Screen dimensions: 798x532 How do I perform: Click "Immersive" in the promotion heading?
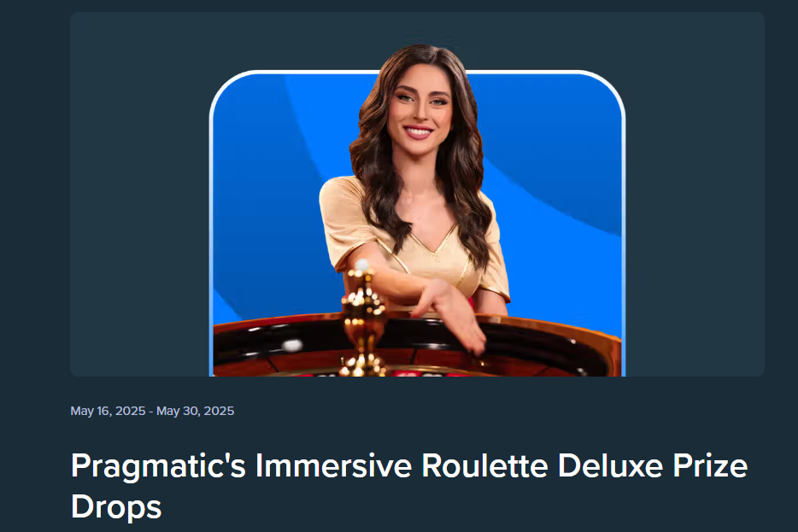click(x=333, y=466)
